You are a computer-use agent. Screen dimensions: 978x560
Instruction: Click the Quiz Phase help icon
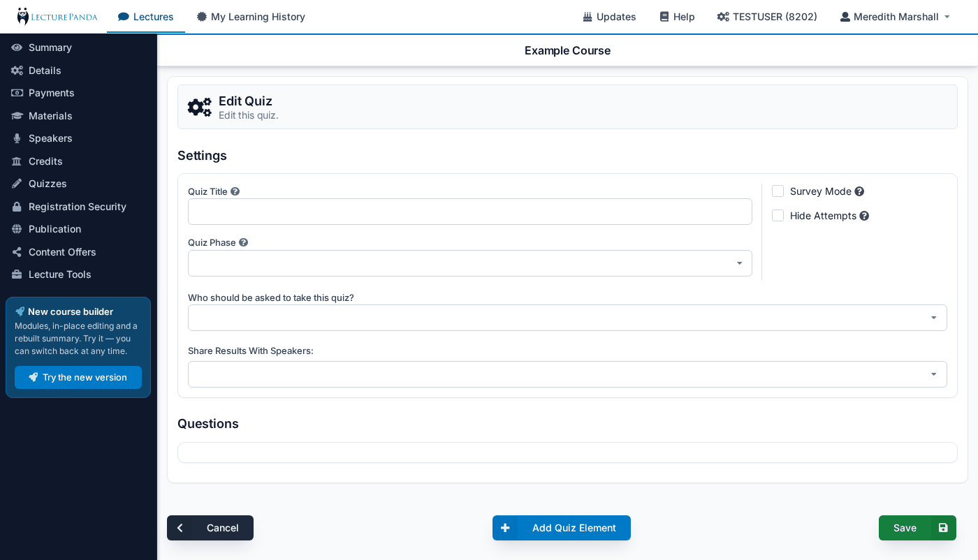coord(244,242)
